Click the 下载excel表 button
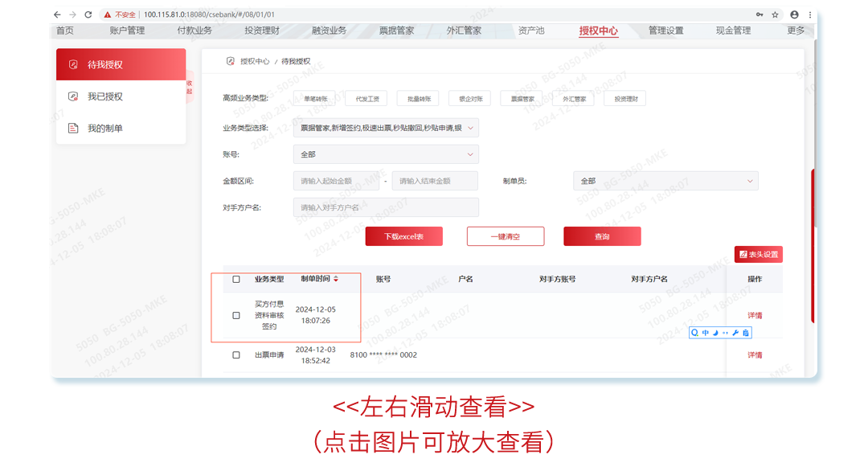 (405, 235)
